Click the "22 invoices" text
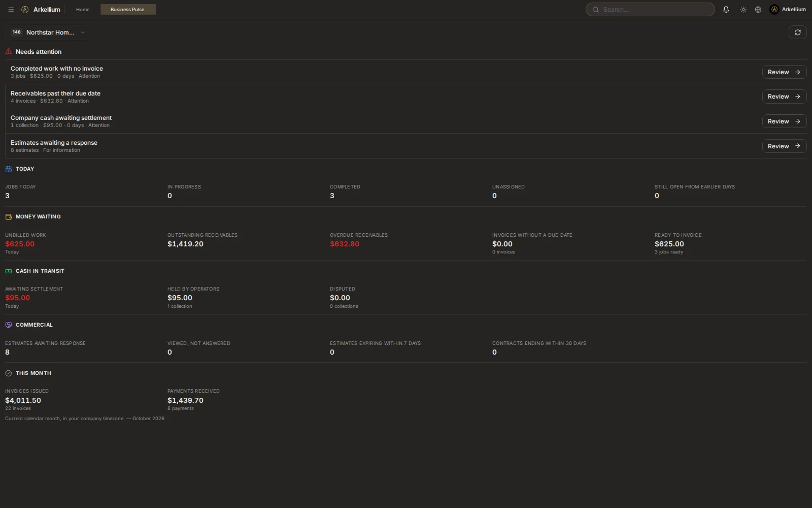The width and height of the screenshot is (812, 508). click(18, 408)
